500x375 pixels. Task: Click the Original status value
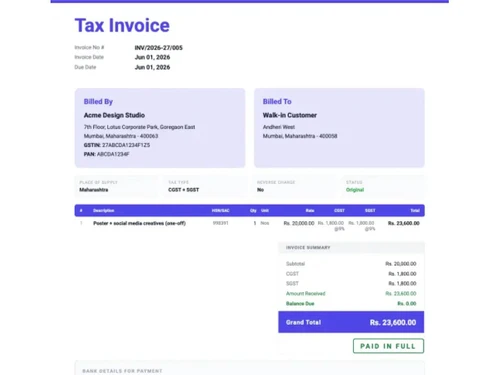coord(355,190)
